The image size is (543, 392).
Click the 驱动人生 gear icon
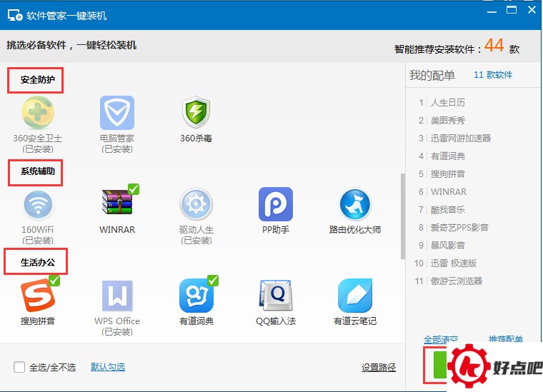[196, 204]
